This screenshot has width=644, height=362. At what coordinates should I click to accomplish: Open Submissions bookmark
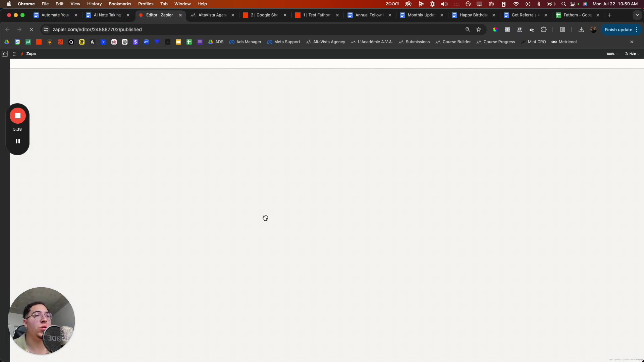click(414, 42)
